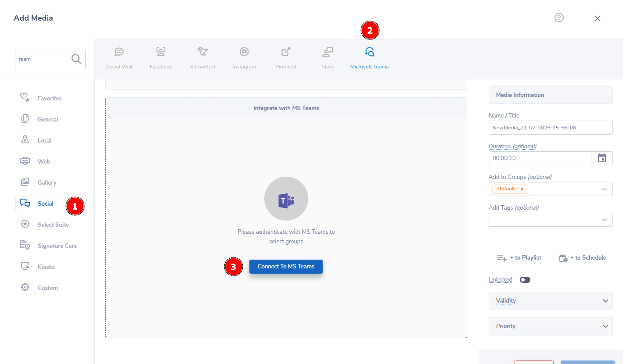The height and width of the screenshot is (364, 623).
Task: Open the Signature Care category
Action: point(57,246)
